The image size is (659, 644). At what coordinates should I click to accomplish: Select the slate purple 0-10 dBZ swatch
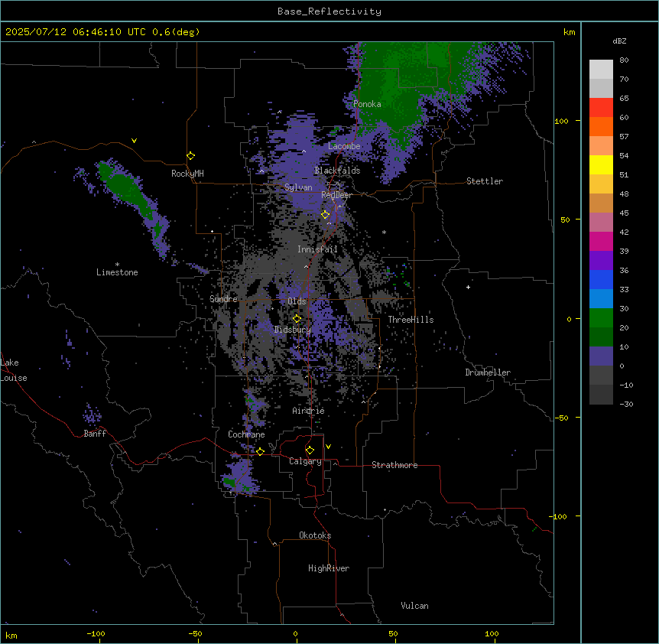601,356
